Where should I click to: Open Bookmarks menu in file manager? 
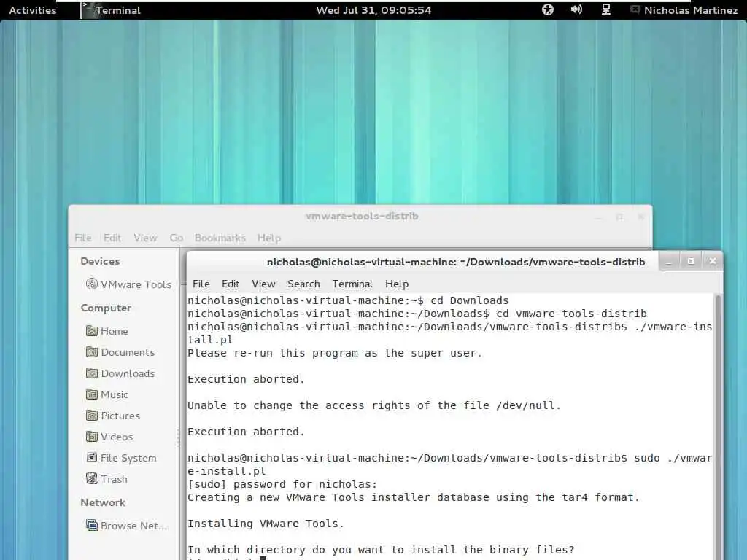click(220, 238)
